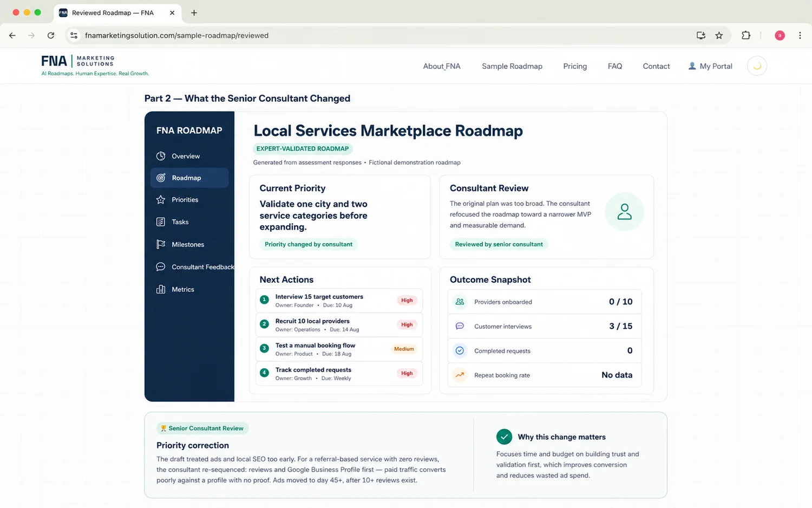Screen dimensions: 812x508
Task: Click the Metrics bar chart icon
Action: pyautogui.click(x=161, y=289)
